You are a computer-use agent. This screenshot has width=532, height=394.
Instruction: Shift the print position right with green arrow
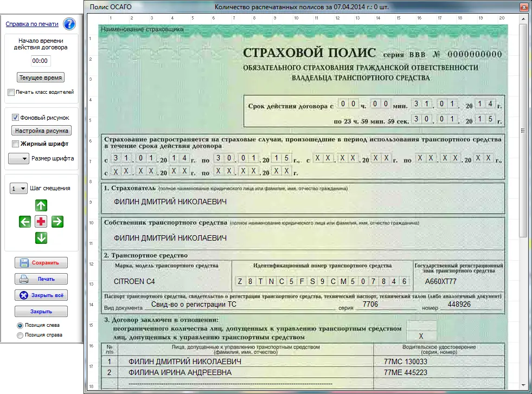[x=57, y=222]
